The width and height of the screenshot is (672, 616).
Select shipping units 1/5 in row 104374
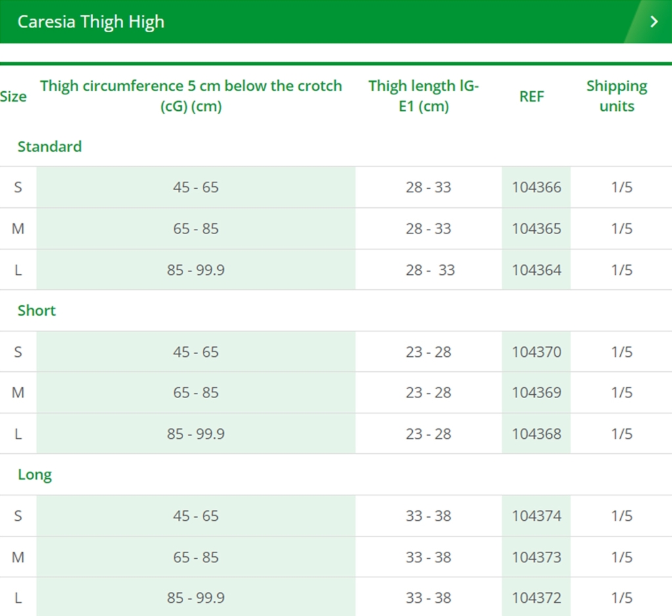click(x=622, y=516)
